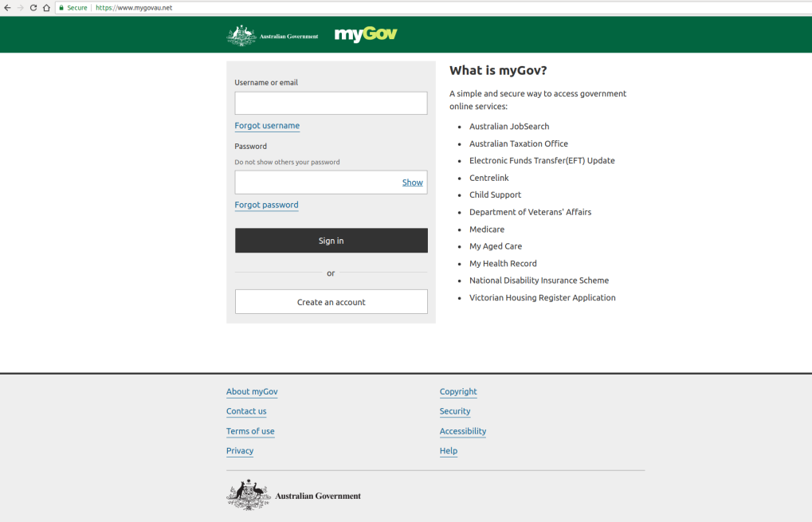
Task: Select 'Victorian Housing Register Application' item
Action: [542, 298]
